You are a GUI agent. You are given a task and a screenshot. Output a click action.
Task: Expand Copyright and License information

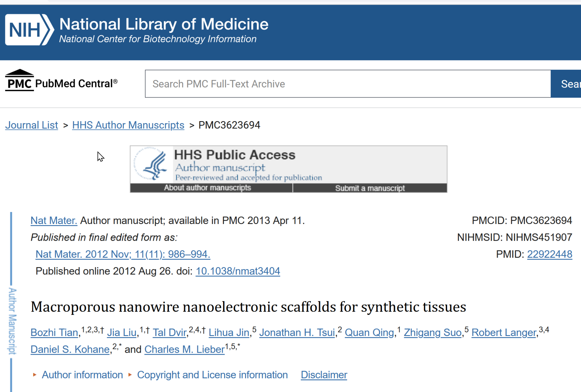click(212, 375)
